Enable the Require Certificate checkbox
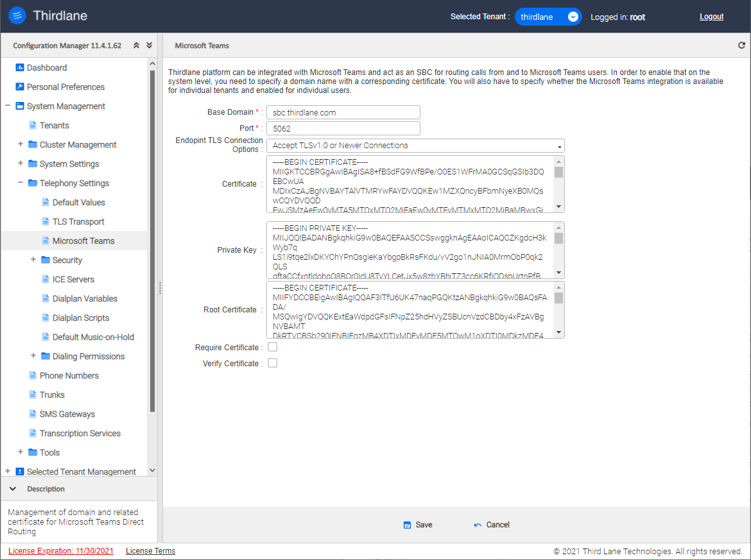The width and height of the screenshot is (751, 560). [273, 347]
